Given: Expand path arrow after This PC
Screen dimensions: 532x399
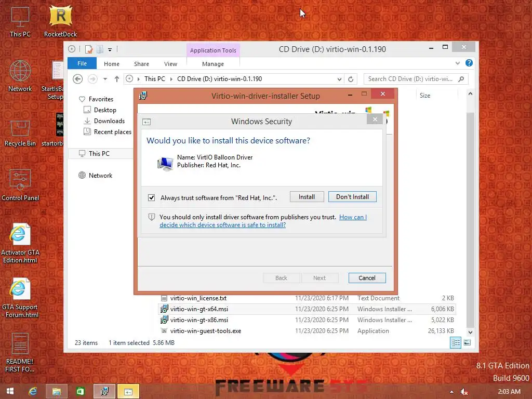Looking at the screenshot, I should point(171,79).
